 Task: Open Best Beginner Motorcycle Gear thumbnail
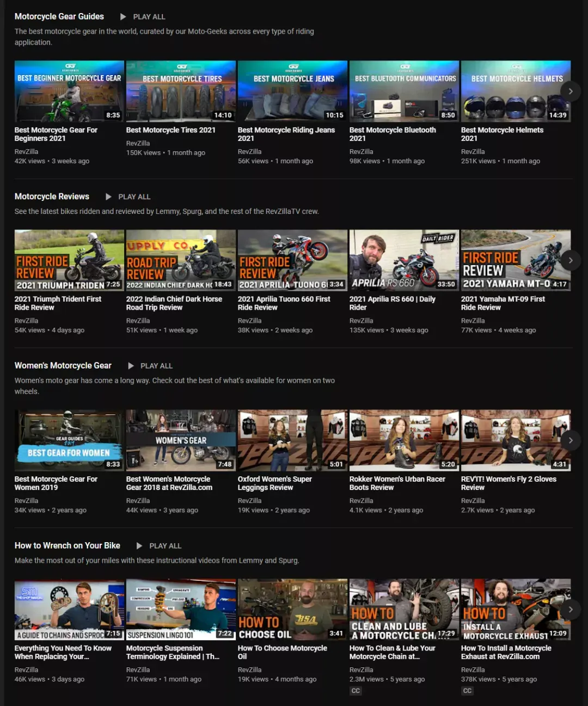69,91
